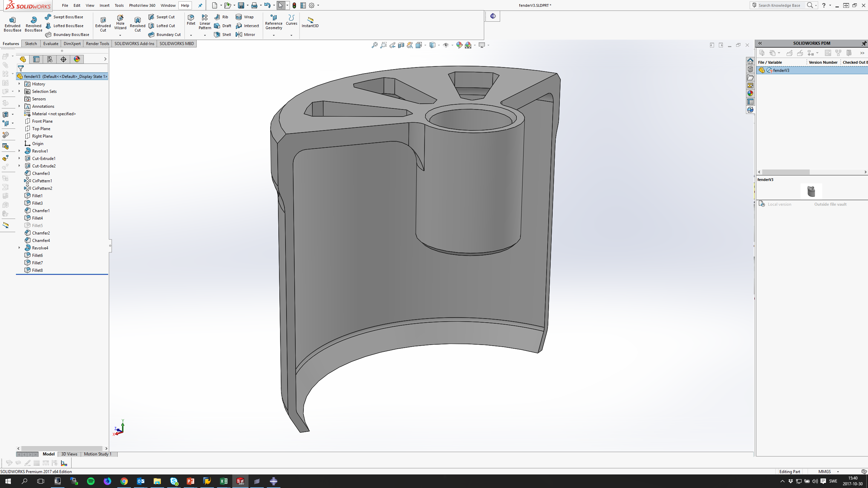Switch to the Evaluate tab

pyautogui.click(x=51, y=43)
